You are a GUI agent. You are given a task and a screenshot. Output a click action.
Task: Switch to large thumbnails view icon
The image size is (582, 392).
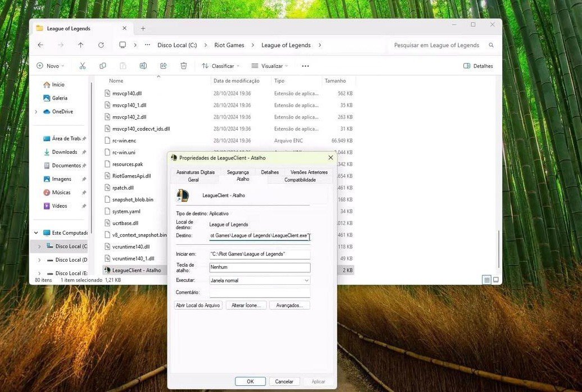click(495, 280)
